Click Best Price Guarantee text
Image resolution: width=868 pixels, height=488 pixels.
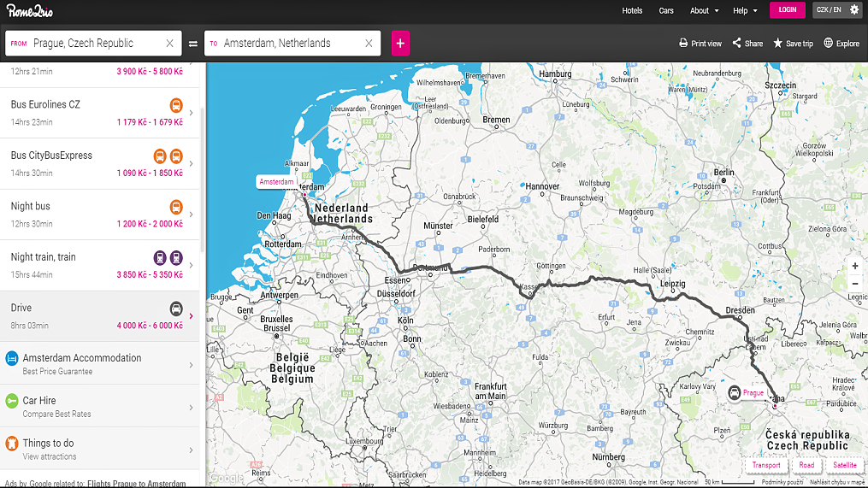tap(57, 372)
